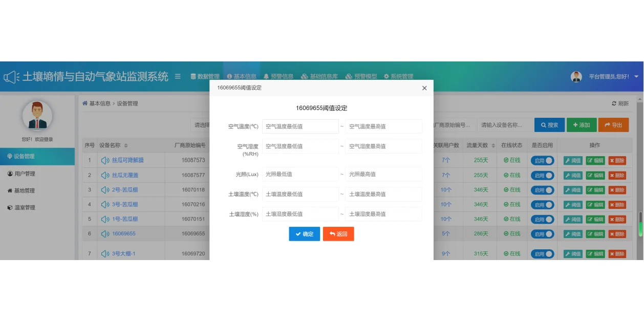Toggle 启用 for device 1号-苦瓜棚
The height and width of the screenshot is (322, 644).
[543, 219]
